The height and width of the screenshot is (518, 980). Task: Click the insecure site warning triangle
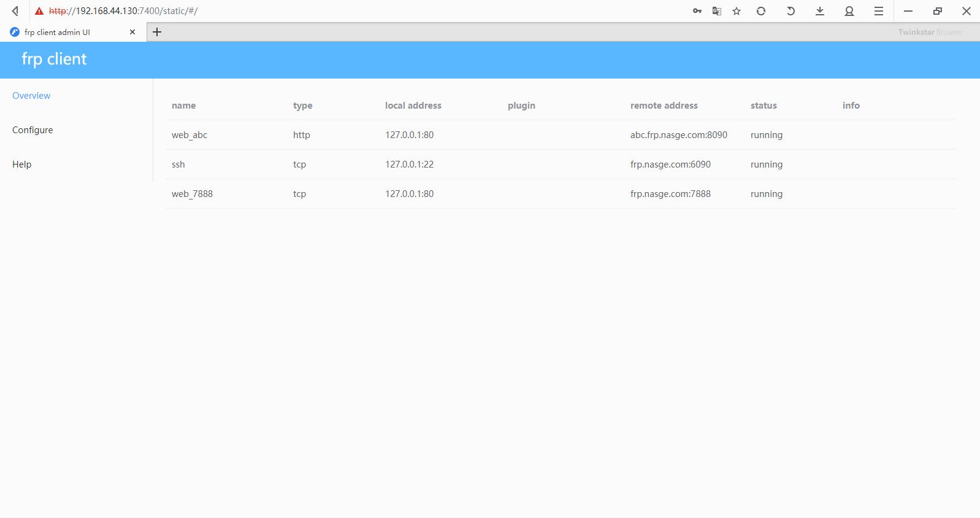coord(39,11)
